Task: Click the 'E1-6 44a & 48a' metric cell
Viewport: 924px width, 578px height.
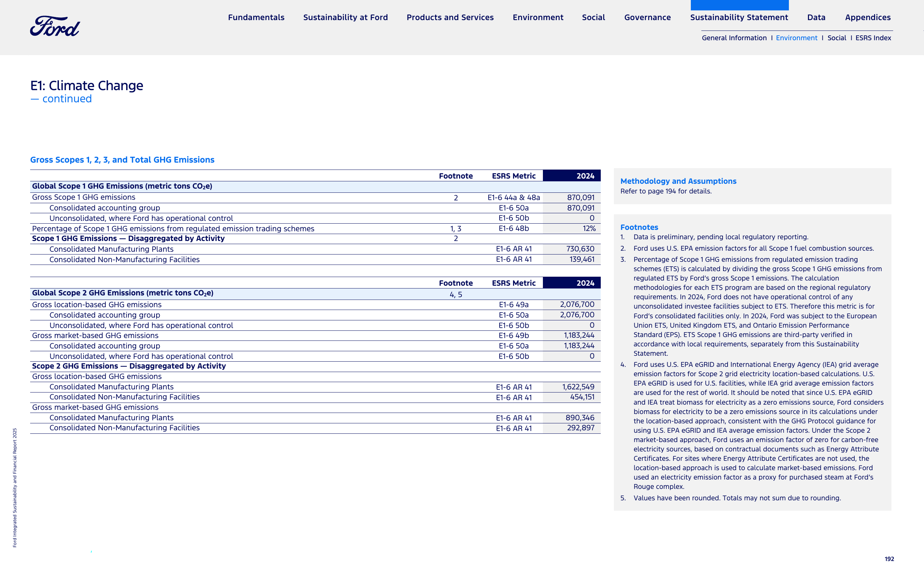Action: 514,198
